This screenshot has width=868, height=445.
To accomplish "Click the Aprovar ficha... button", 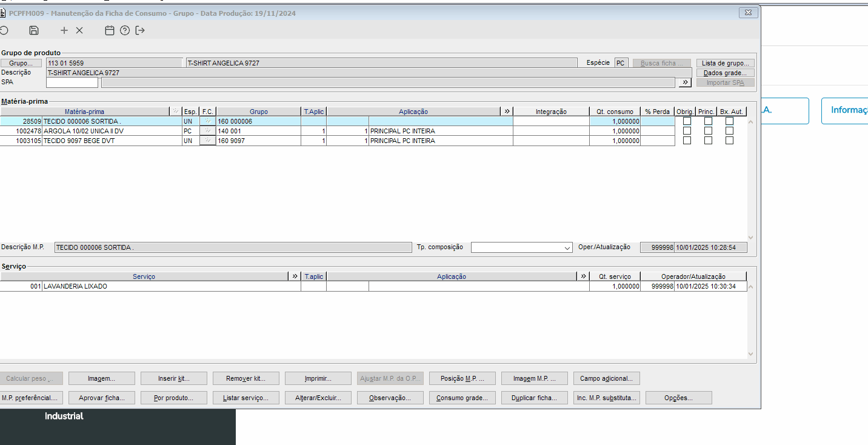I will pos(101,398).
